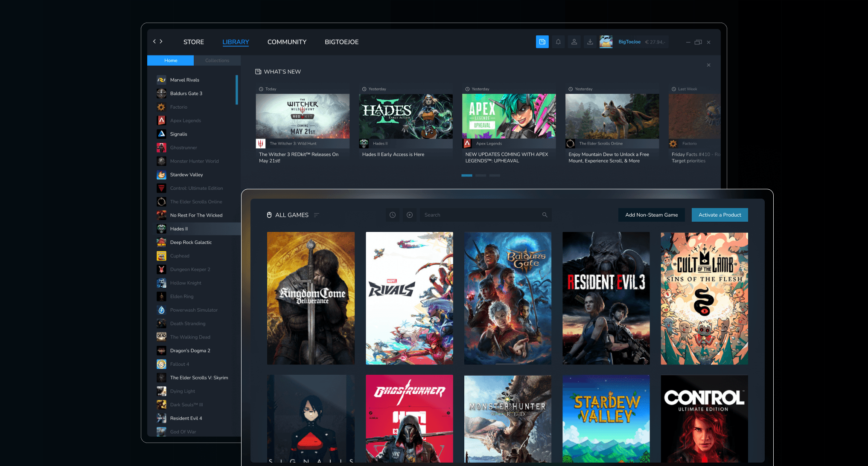Click the Factorio gear icon in sidebar
This screenshot has height=466, width=868.
[161, 107]
